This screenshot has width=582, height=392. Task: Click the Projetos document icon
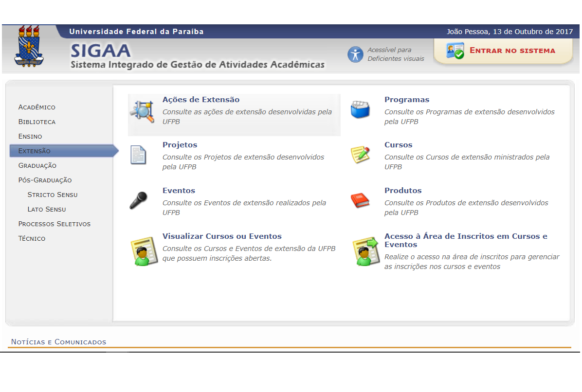point(139,155)
